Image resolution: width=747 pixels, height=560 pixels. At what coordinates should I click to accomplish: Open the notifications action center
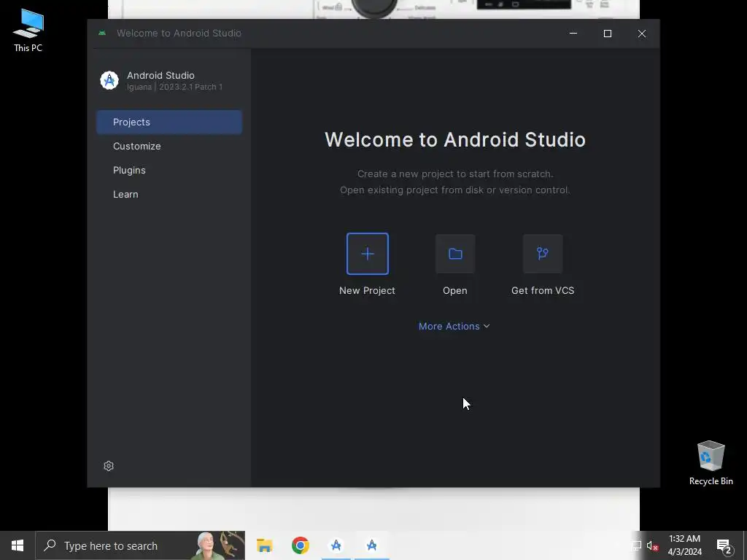pos(724,546)
